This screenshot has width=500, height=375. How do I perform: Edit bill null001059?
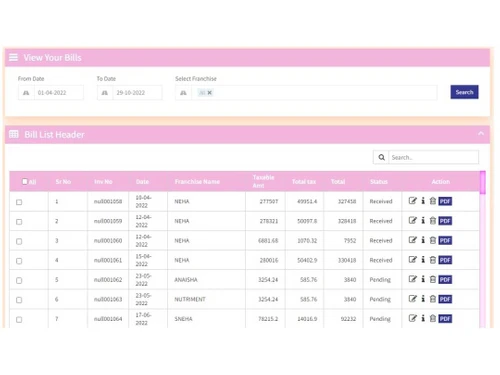click(413, 220)
